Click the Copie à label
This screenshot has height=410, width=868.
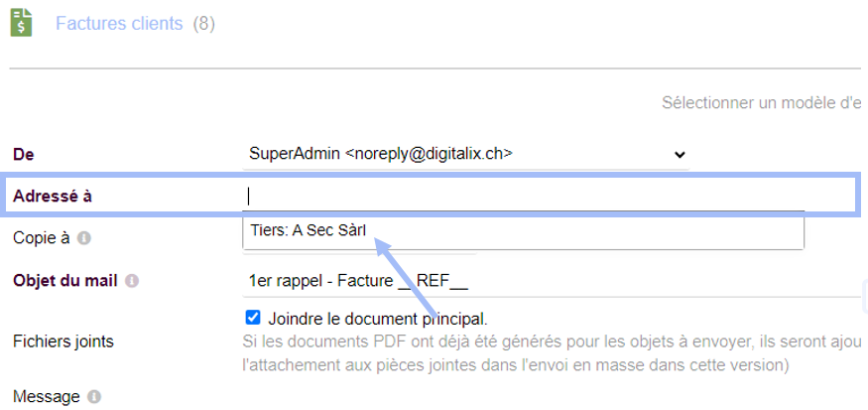42,238
